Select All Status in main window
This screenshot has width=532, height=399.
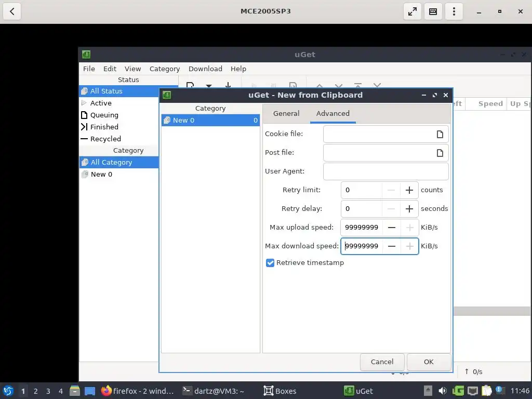(x=119, y=91)
